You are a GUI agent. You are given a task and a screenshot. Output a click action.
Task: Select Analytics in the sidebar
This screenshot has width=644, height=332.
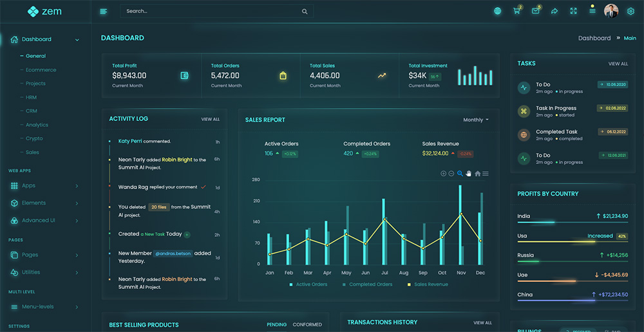(37, 125)
